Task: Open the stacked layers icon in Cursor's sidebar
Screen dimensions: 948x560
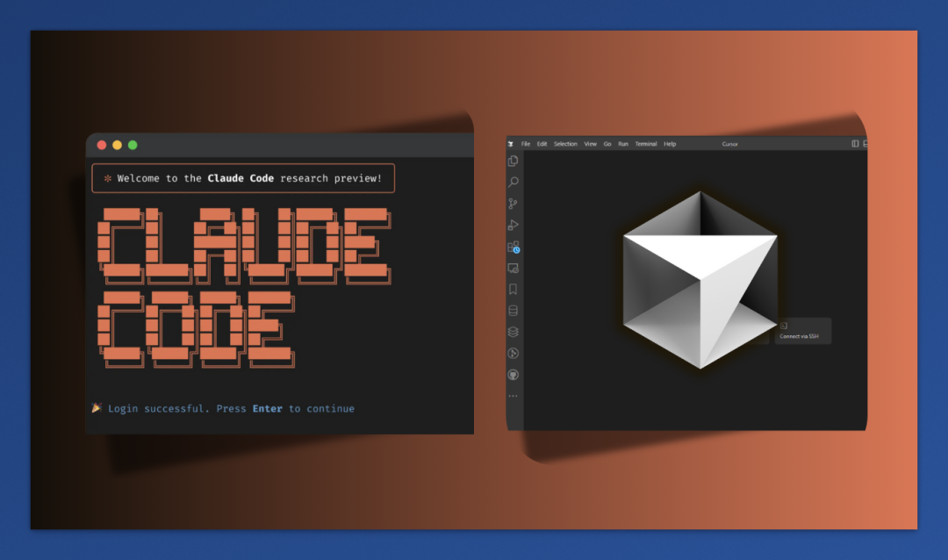Action: (x=513, y=332)
